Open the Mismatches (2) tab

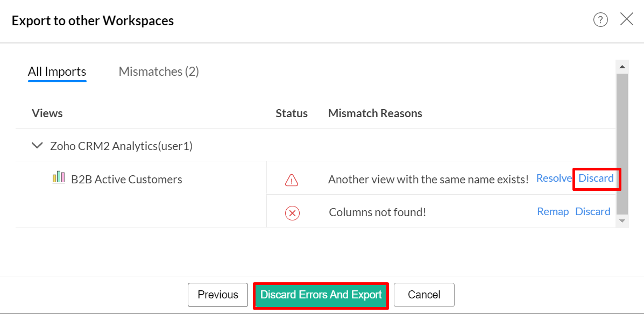click(x=159, y=72)
